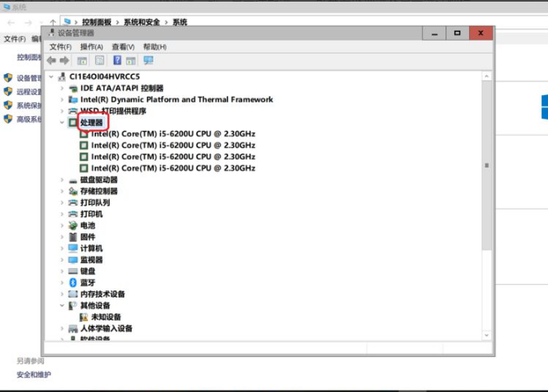Click the keyboard (键盘) device icon
This screenshot has height=392, width=548.
pos(73,271)
